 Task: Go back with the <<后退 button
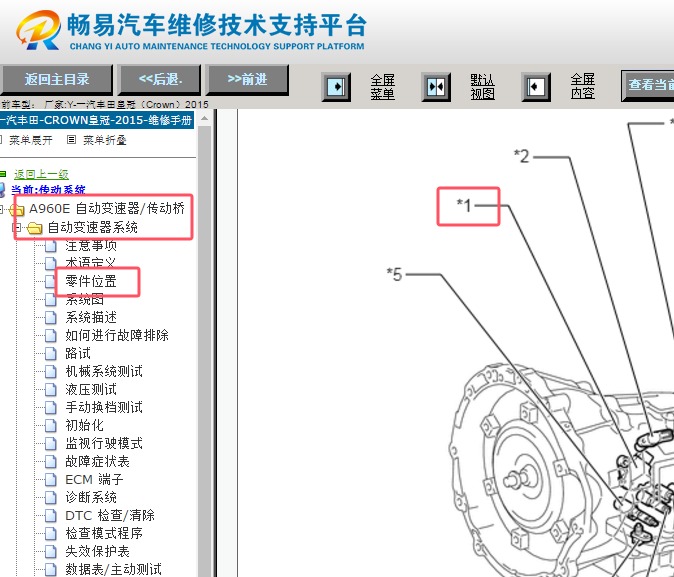click(160, 80)
